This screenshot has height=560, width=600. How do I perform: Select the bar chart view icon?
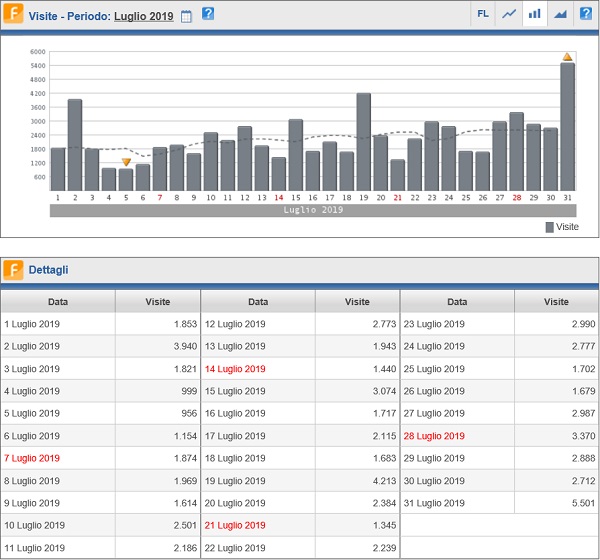click(535, 14)
